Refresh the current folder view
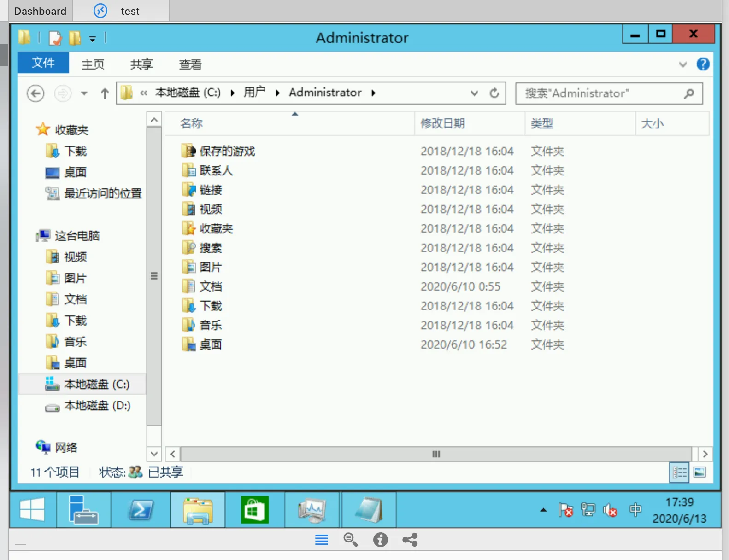 pos(494,93)
